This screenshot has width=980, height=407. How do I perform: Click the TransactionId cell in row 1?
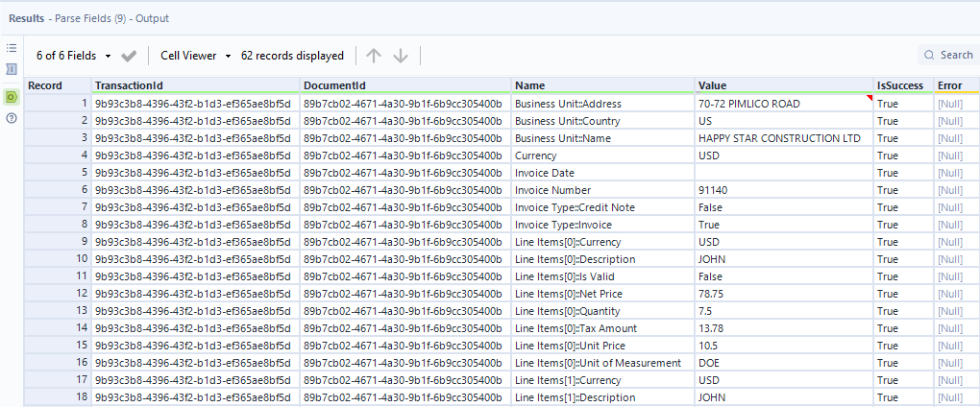point(196,104)
